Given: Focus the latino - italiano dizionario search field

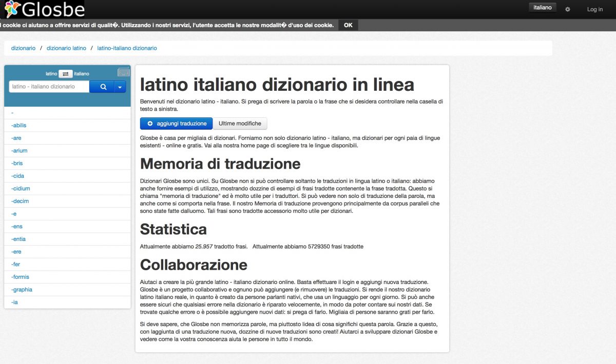Looking at the screenshot, I should (x=49, y=87).
